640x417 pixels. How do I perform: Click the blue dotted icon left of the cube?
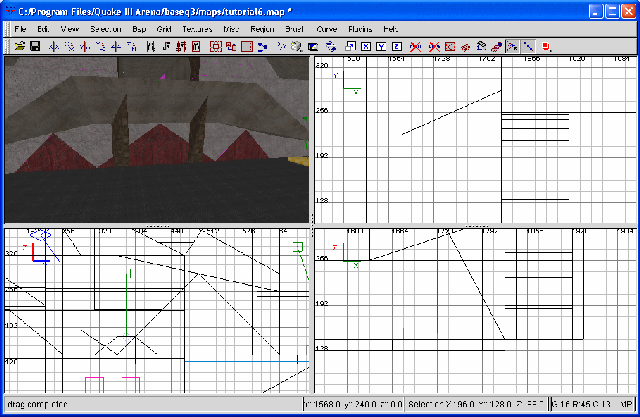click(x=281, y=47)
